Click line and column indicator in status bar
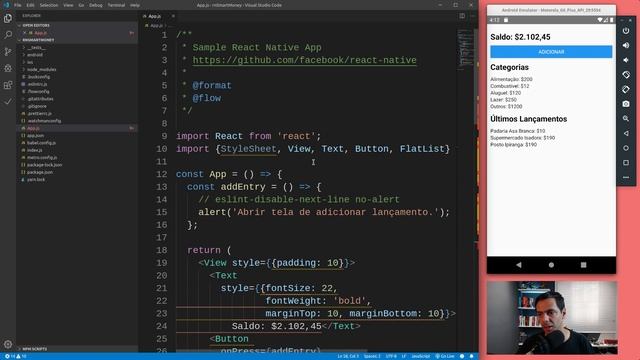Viewport: 640px width, 360px height. point(348,356)
